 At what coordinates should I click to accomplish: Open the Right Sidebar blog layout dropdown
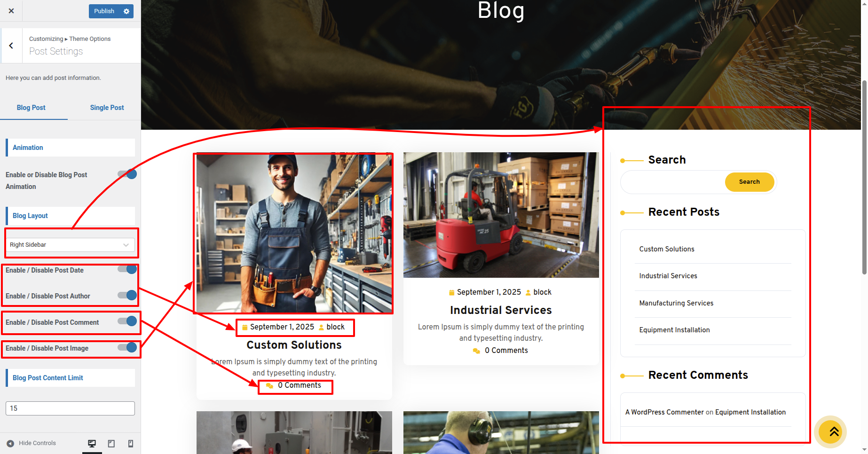[70, 245]
